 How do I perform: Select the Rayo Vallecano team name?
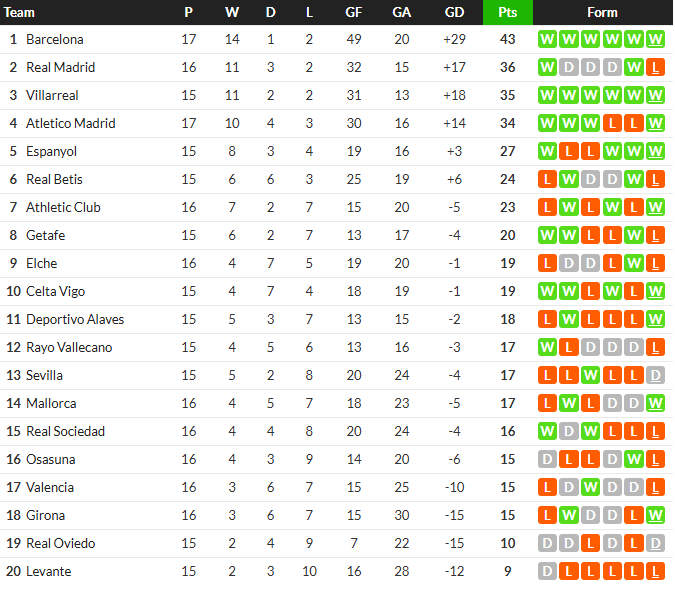pos(69,347)
